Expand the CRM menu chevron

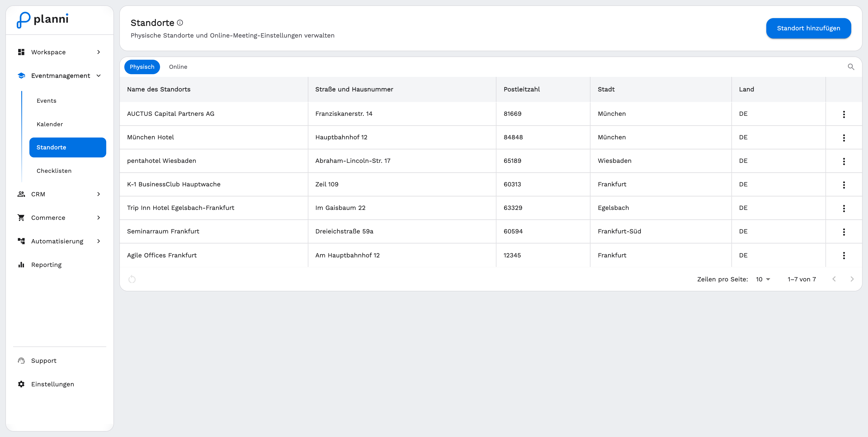[x=98, y=194]
